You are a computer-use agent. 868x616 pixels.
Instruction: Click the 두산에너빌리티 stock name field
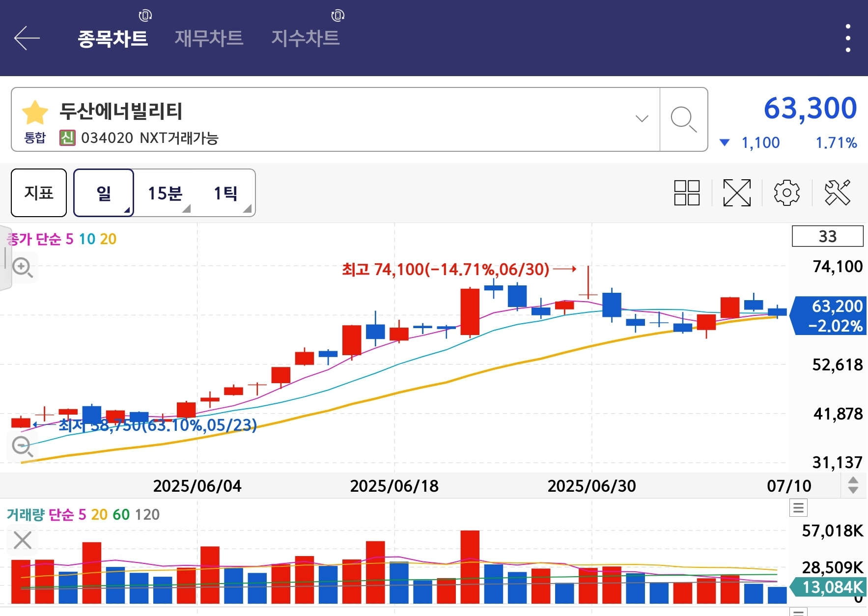(336, 119)
